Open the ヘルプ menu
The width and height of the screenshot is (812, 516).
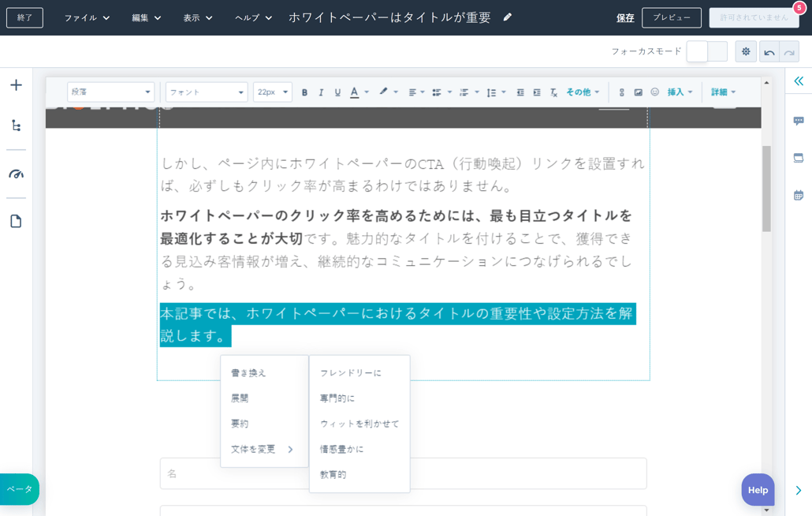[x=253, y=17]
